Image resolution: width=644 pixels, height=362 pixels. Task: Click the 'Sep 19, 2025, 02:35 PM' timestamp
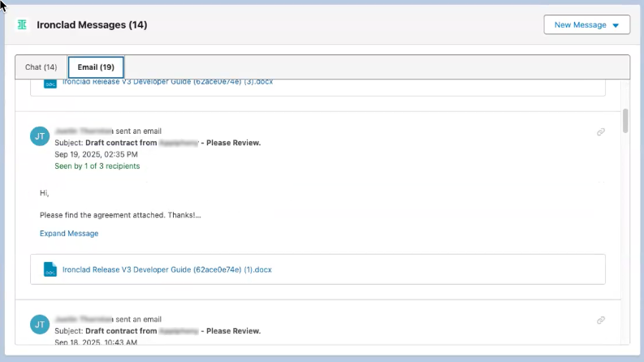(x=96, y=154)
